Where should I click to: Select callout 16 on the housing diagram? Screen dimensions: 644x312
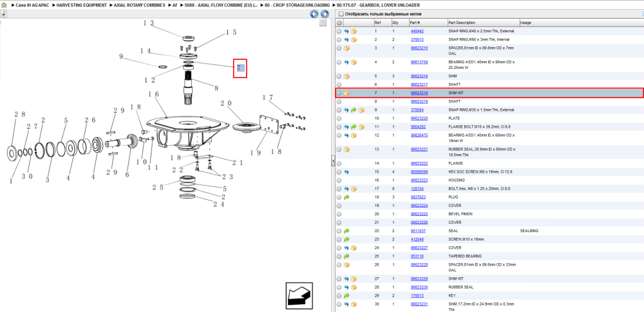154,95
